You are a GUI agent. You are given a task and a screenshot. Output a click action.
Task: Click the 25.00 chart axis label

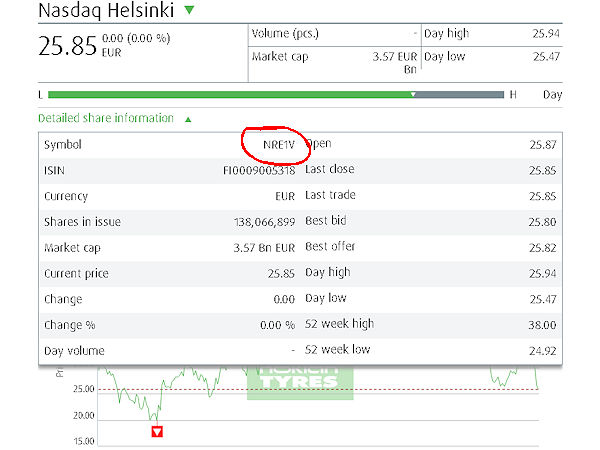[83, 389]
